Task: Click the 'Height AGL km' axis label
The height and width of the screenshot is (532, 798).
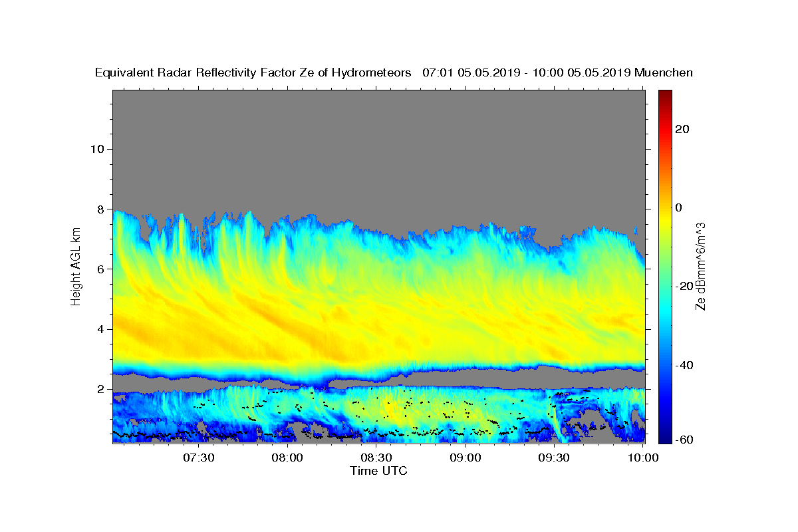Action: 76,266
